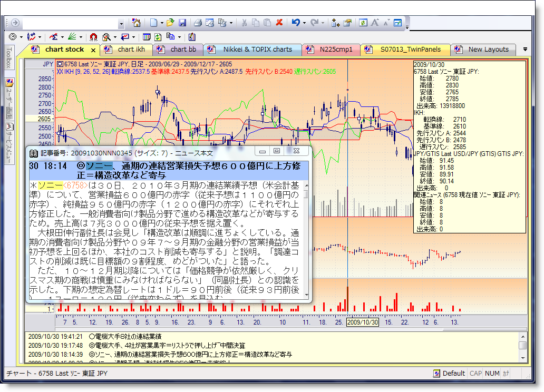The height and width of the screenshot is (392, 544).
Task: Switch to the chart ikh tab
Action: pos(127,50)
